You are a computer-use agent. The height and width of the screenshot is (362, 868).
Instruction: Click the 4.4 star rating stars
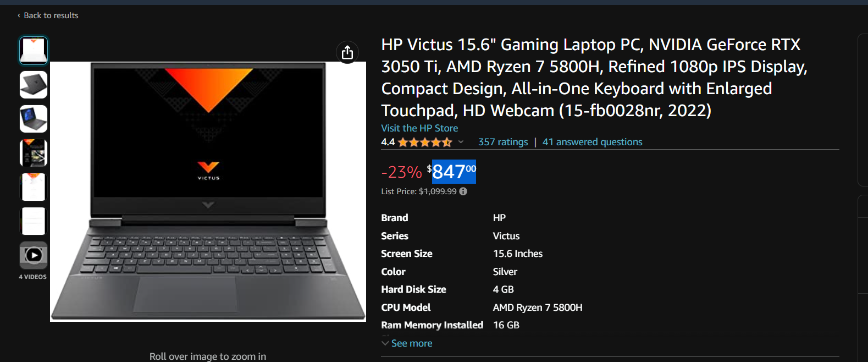425,142
